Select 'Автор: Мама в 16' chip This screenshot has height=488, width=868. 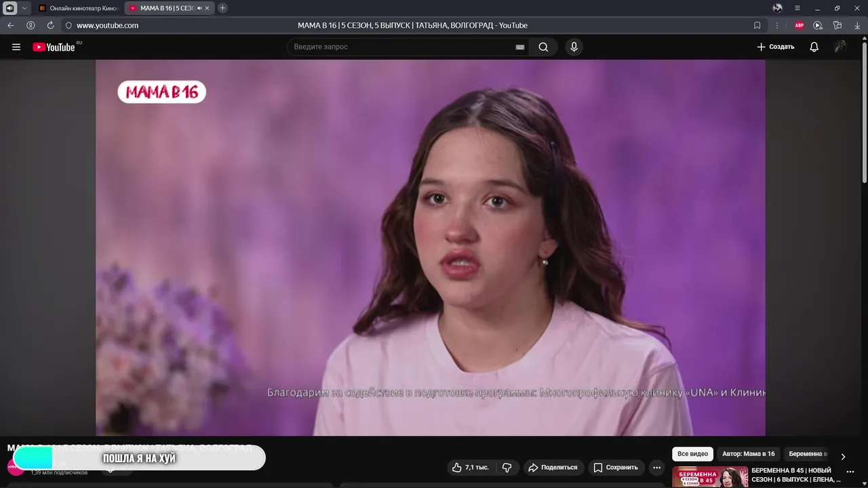tap(748, 454)
